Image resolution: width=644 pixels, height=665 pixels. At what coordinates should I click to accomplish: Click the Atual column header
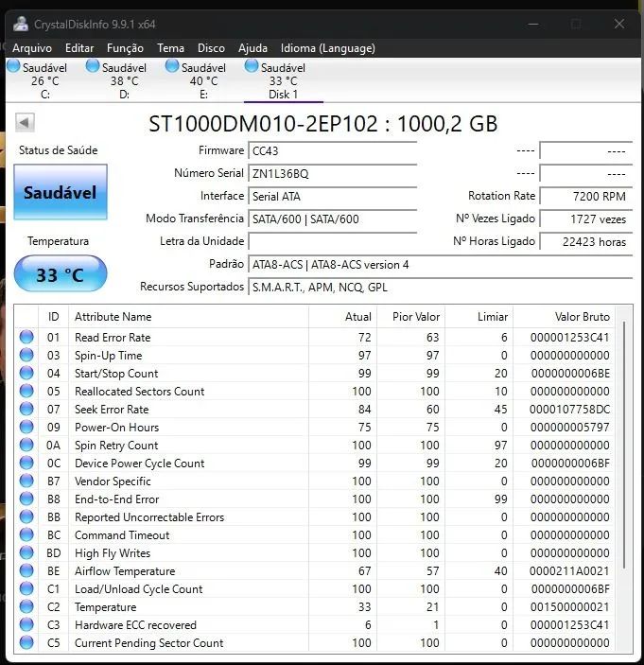coord(342,316)
